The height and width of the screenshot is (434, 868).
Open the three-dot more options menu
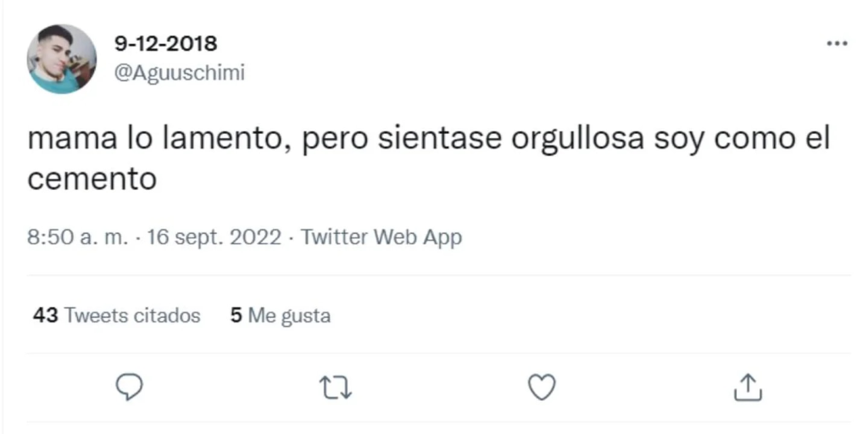point(837,43)
